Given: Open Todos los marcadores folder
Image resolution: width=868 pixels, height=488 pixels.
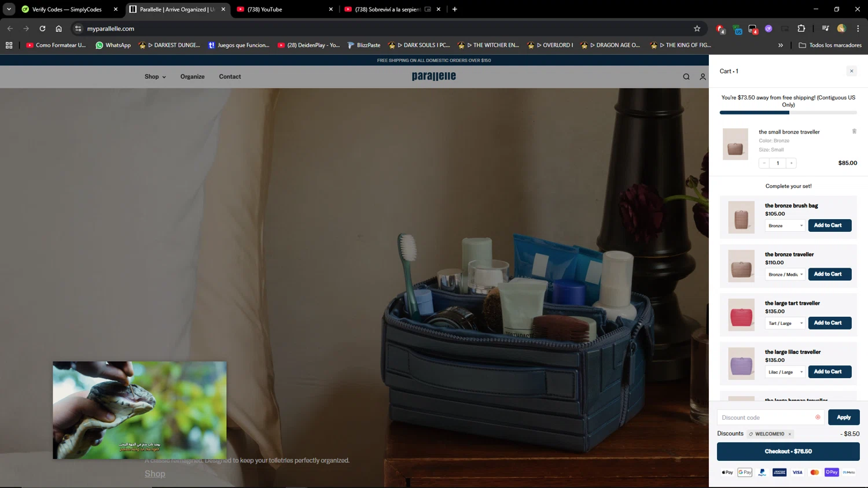Looking at the screenshot, I should 830,45.
